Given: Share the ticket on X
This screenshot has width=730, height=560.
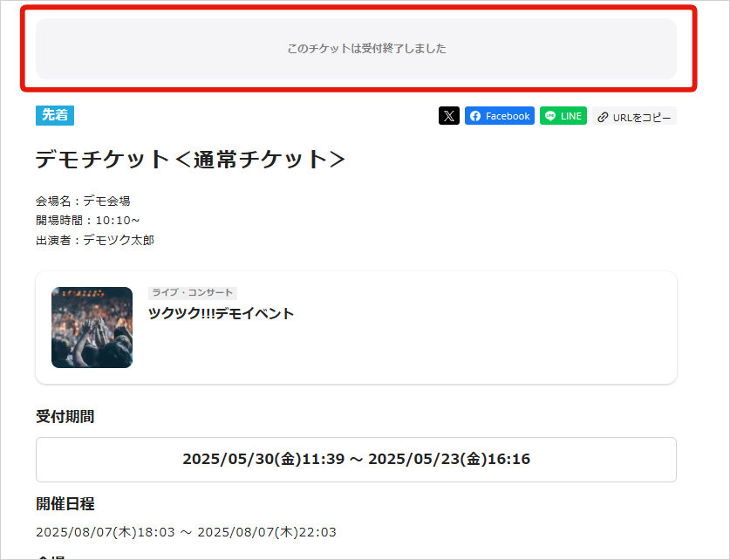Looking at the screenshot, I should pyautogui.click(x=448, y=116).
